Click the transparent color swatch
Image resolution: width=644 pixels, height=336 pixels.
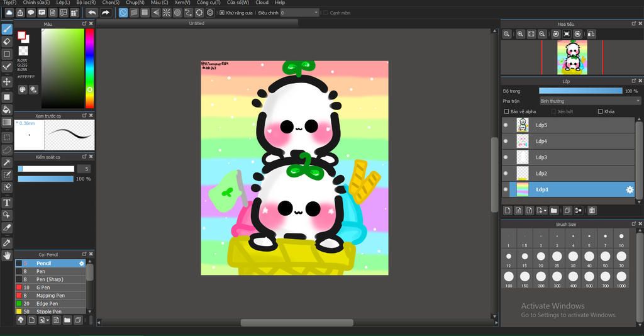tap(23, 50)
